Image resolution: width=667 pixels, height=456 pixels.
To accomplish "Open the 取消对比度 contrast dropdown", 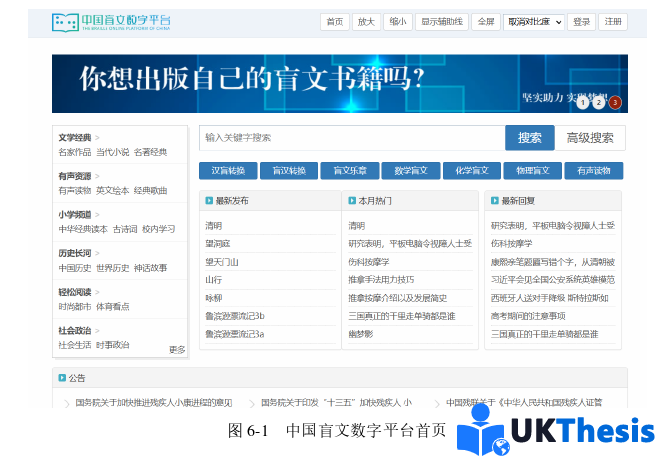I will 534,22.
